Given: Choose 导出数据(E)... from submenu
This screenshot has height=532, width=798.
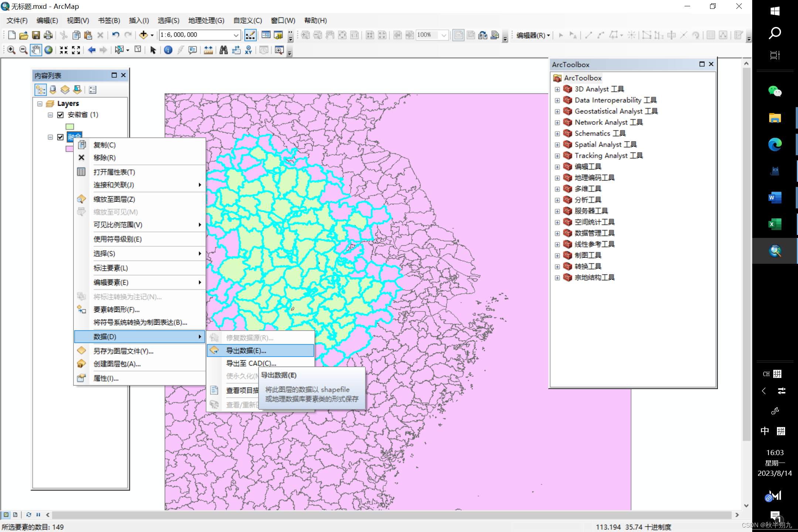Looking at the screenshot, I should click(x=246, y=351).
